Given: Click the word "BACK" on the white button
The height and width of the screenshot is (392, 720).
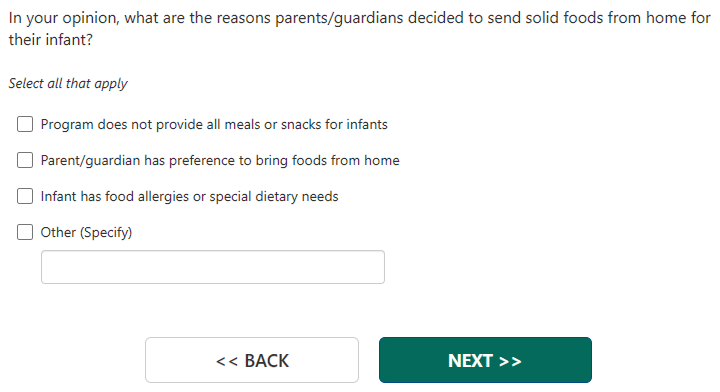Looking at the screenshot, I should [x=267, y=361].
